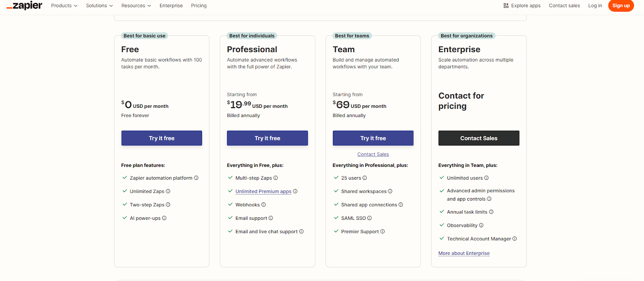Click Try it free on Free plan
Screen dimensions: 644x281
point(162,138)
